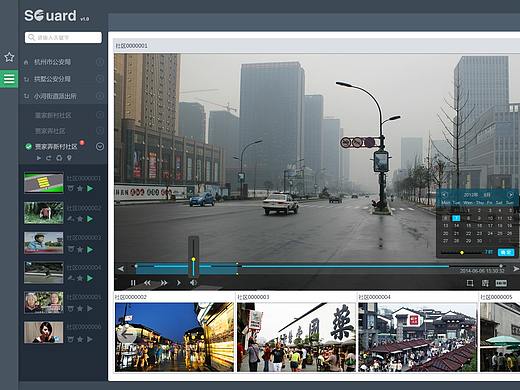Viewport: 520px width, 390px height.
Task: Star camera 社区0000002 in sidebar
Action: click(x=80, y=219)
